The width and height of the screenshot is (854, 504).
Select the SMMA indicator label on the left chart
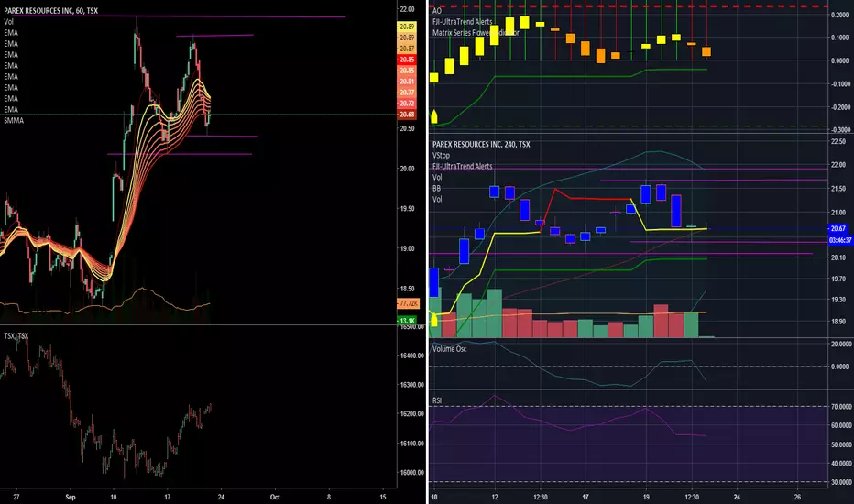pos(14,120)
